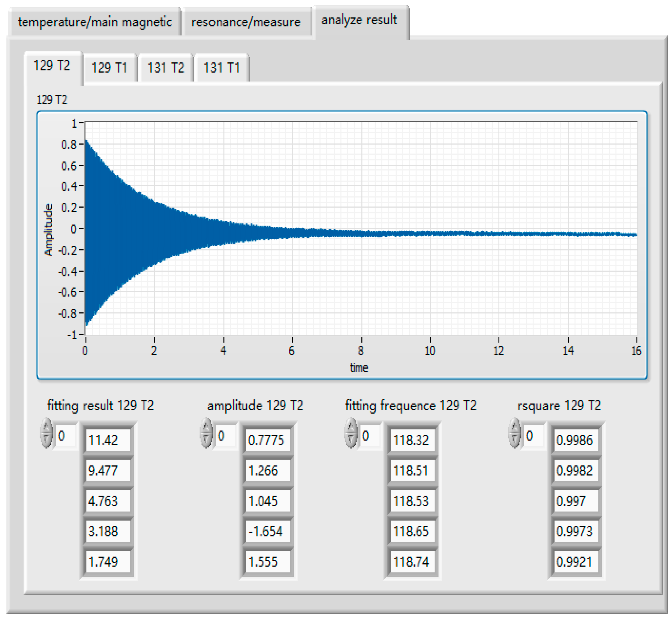Click the fitting result index field showing 0
Image resolution: width=672 pixels, height=619 pixels.
[x=65, y=435]
